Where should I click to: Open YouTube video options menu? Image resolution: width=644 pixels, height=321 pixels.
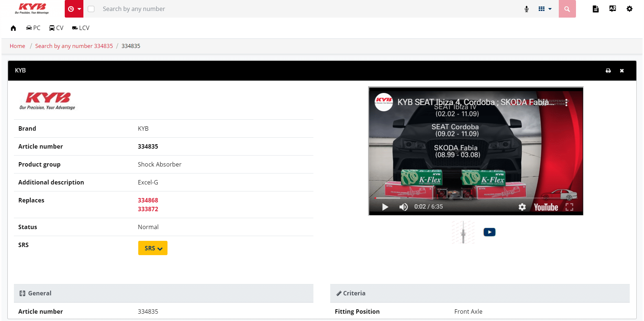tap(566, 103)
